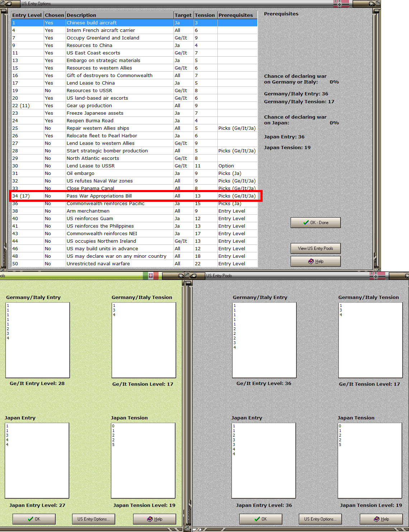Select the Oil embargo option
This screenshot has height=532, width=409.
click(134, 173)
